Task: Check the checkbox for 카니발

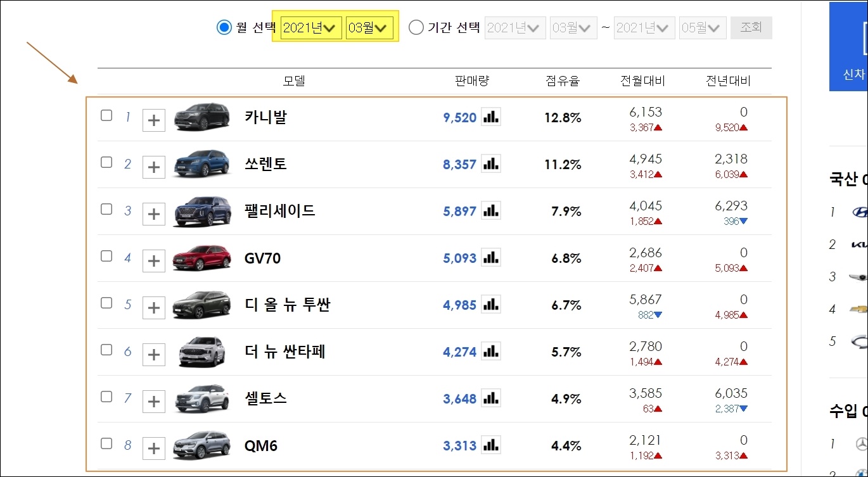Action: (106, 115)
